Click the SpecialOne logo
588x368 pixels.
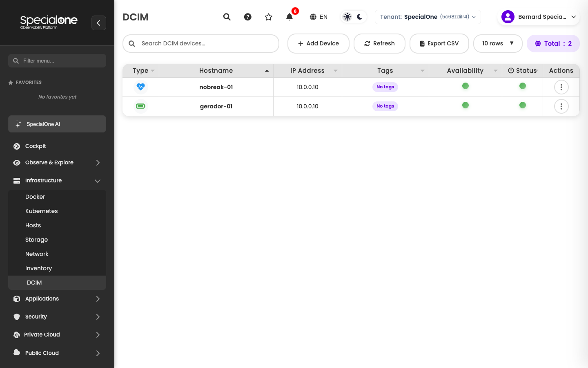click(49, 22)
